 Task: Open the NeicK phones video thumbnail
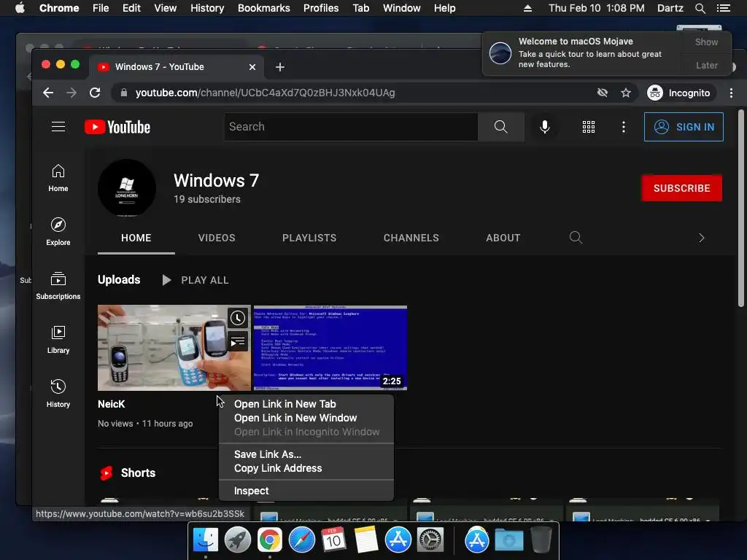pos(174,348)
